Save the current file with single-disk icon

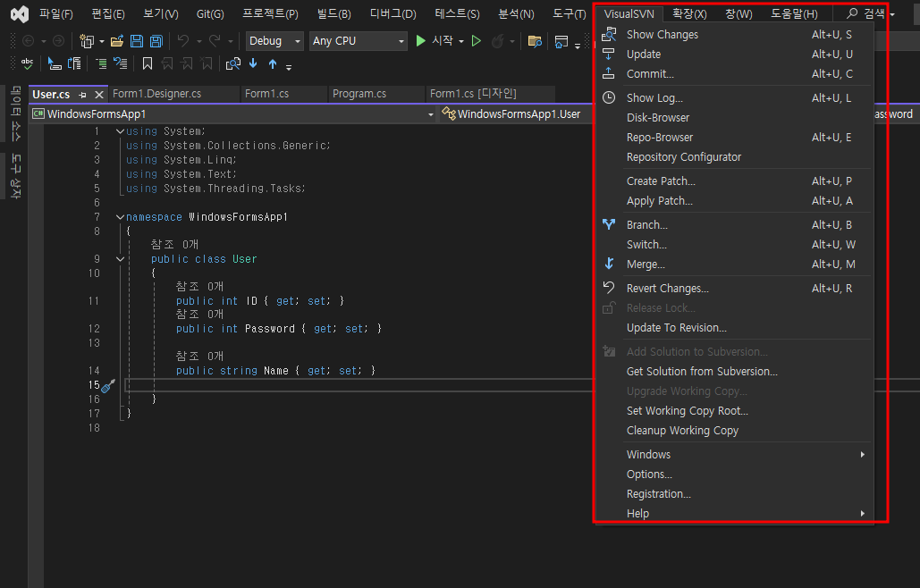coord(137,41)
